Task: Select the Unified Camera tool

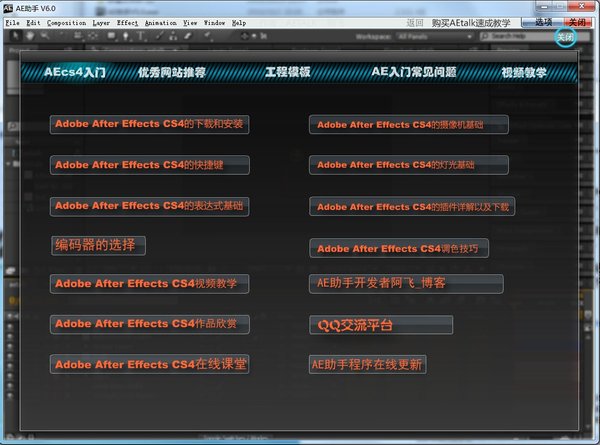Action: [78, 36]
